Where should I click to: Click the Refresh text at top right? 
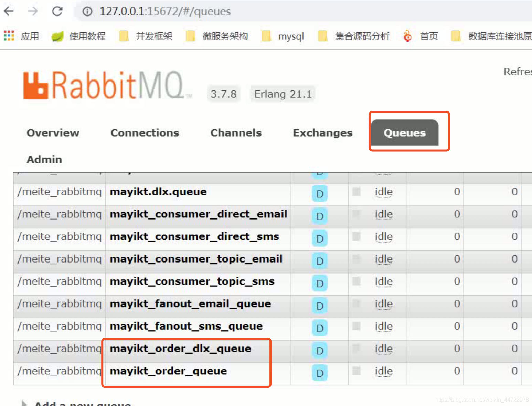coord(518,72)
